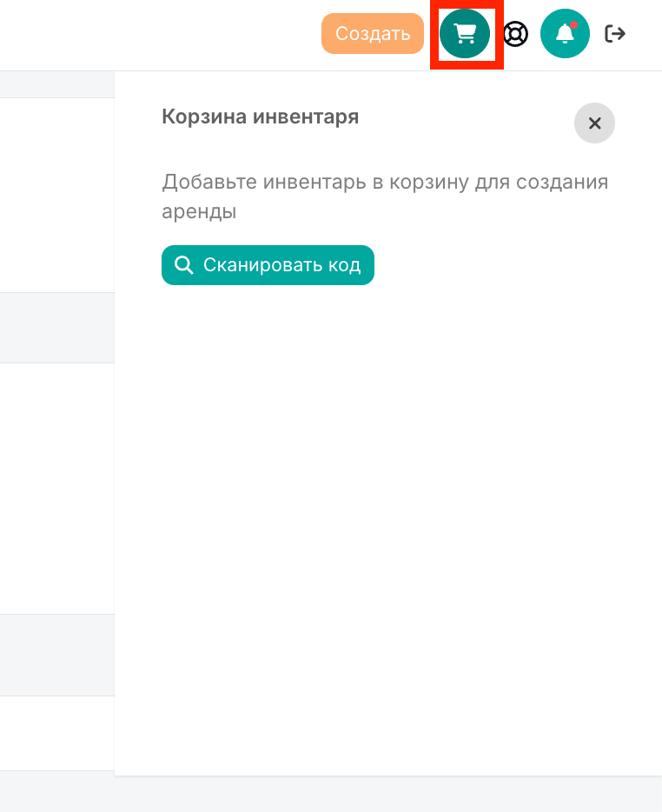Select the Корзина инвентаря heading
662x812 pixels.
[x=261, y=116]
